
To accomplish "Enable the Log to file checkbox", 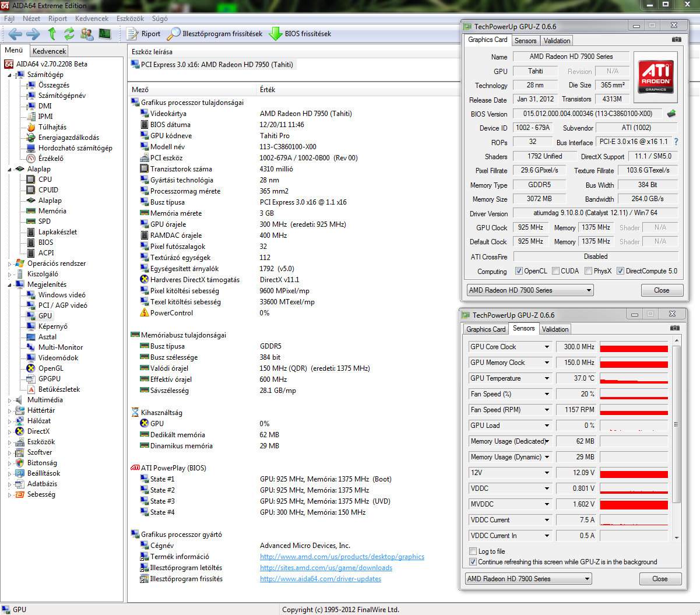I will [x=473, y=551].
